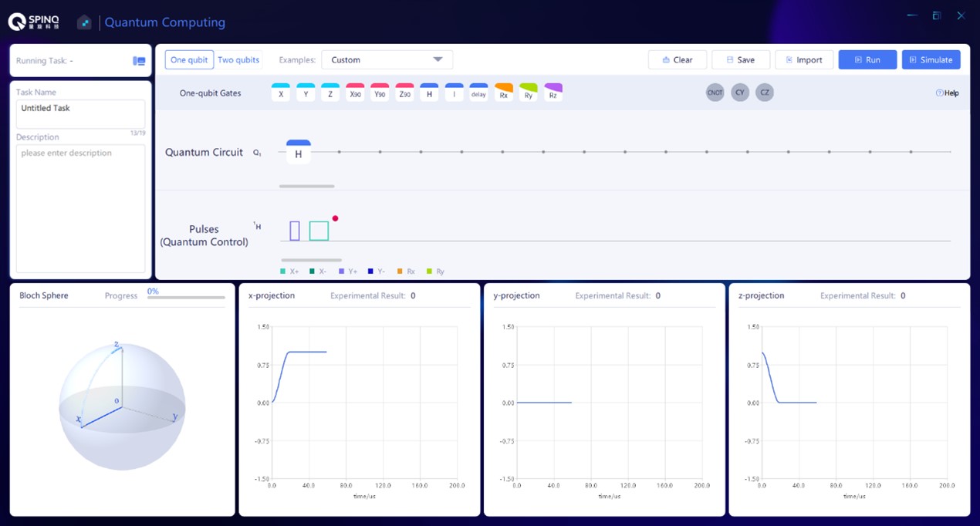This screenshot has width=980, height=526.
Task: Click the Task Name input field
Action: pos(80,113)
